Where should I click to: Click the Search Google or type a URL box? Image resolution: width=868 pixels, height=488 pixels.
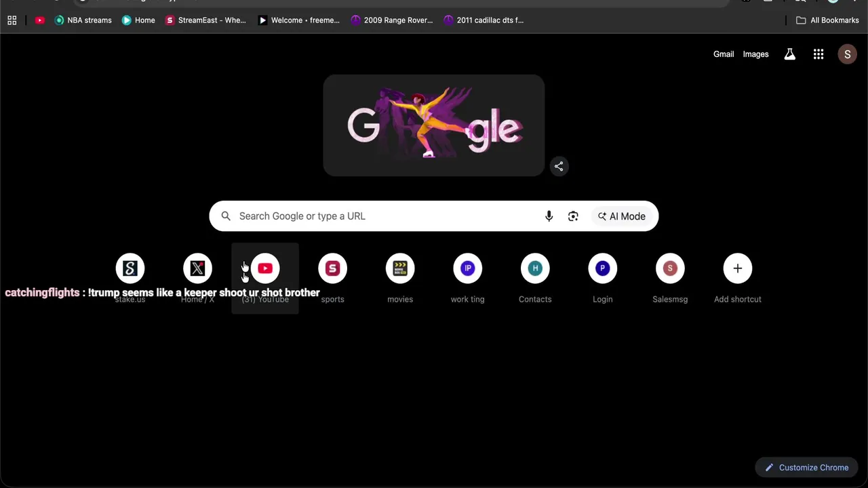pyautogui.click(x=434, y=216)
